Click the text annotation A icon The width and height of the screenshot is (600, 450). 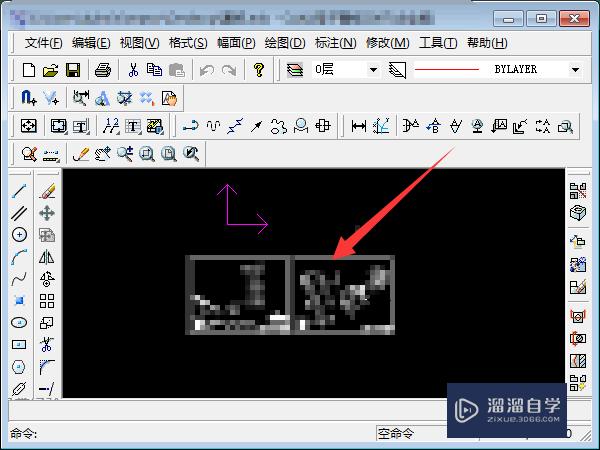[102, 98]
